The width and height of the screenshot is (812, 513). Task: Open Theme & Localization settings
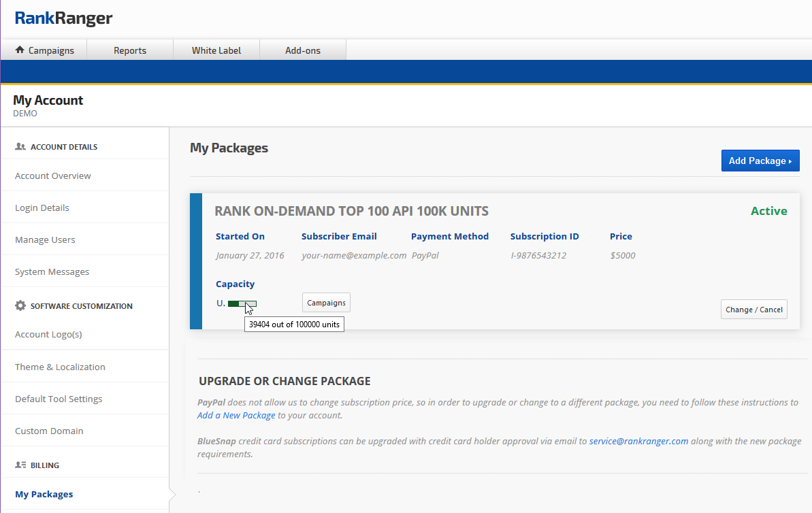[60, 367]
